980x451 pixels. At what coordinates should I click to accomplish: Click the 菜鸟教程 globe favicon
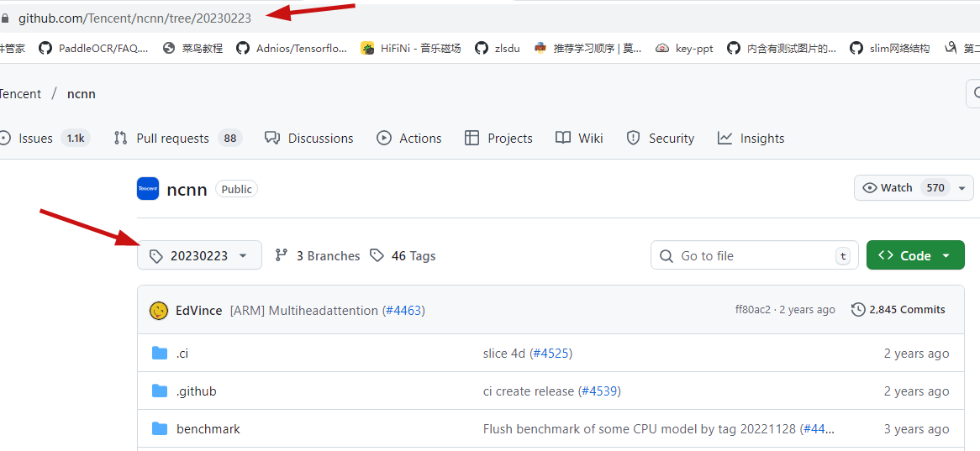[169, 48]
